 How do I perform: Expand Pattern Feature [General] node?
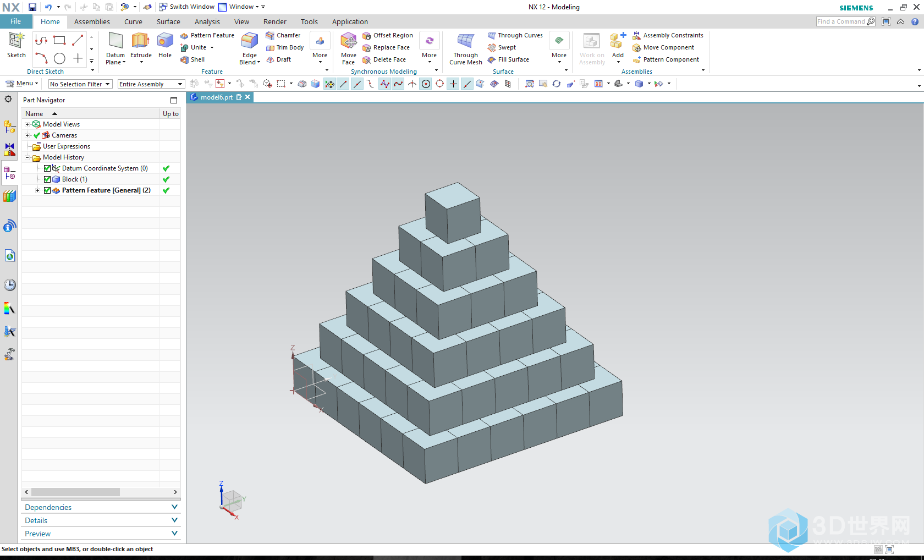[x=37, y=190]
